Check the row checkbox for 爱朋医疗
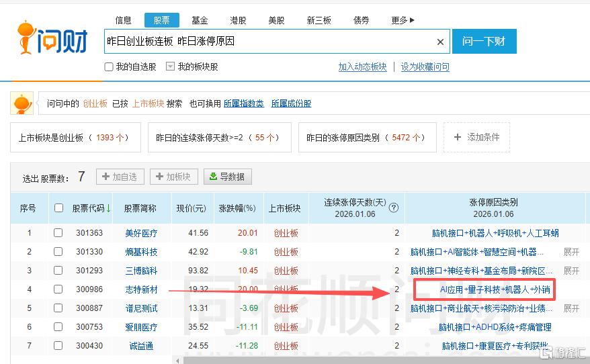This screenshot has width=590, height=364. (58, 327)
